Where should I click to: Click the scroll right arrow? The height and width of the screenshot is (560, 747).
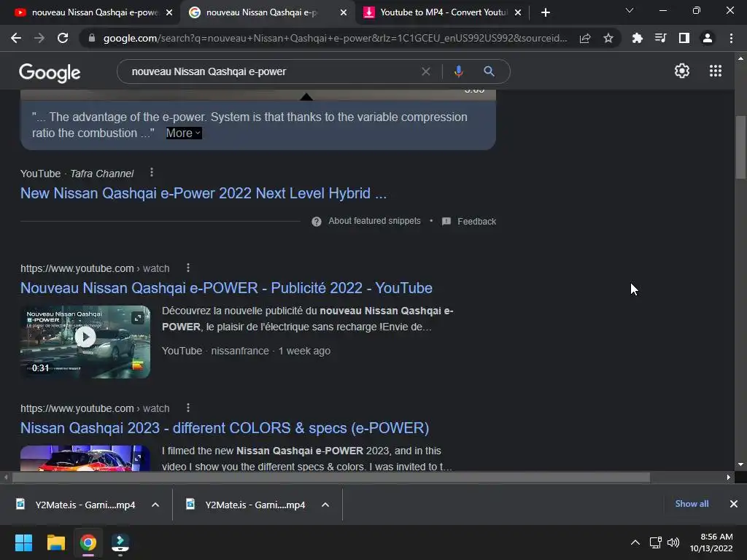[x=729, y=477]
